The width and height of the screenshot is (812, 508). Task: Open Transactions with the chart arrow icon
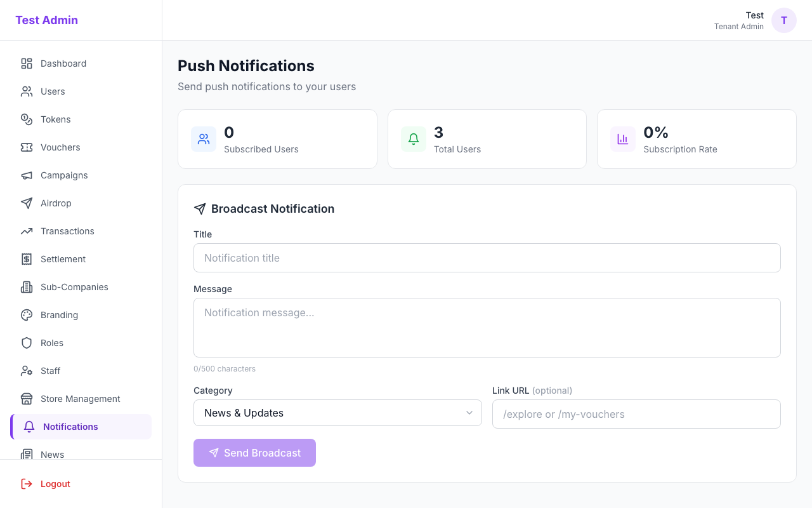(26, 231)
